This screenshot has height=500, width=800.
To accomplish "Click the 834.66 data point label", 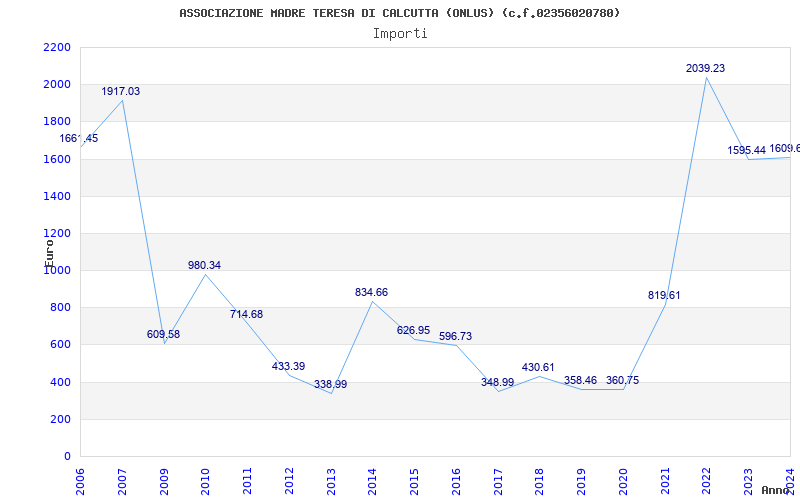I will coord(371,293).
